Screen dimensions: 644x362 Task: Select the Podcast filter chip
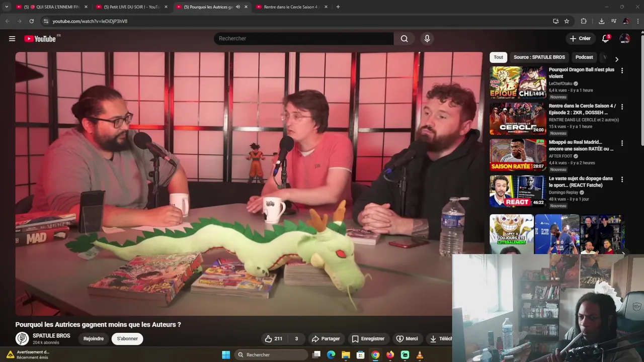584,57
